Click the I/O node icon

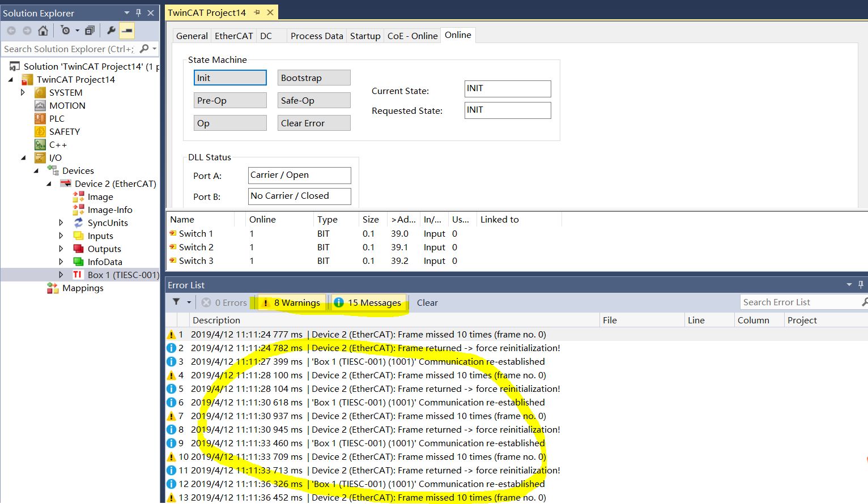pos(40,157)
